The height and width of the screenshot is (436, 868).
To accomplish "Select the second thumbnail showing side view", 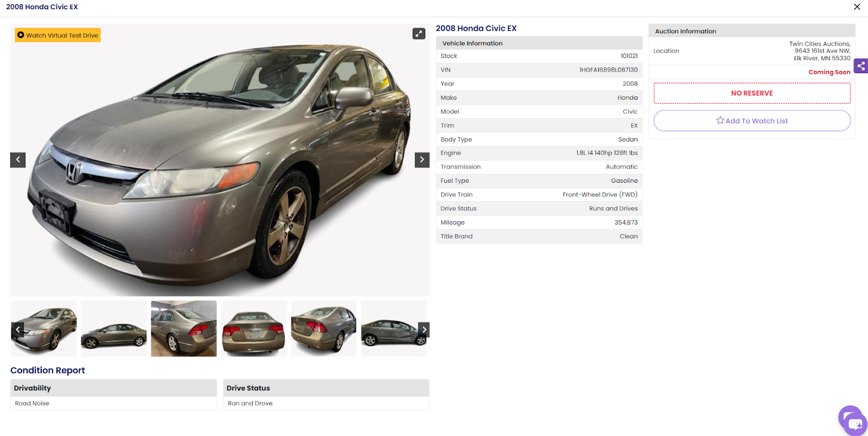I will click(114, 329).
